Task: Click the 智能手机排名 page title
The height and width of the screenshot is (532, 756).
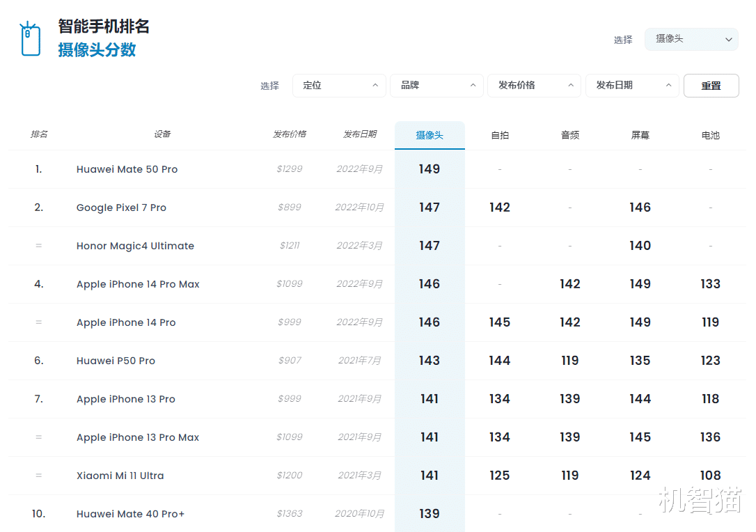Action: pos(104,26)
